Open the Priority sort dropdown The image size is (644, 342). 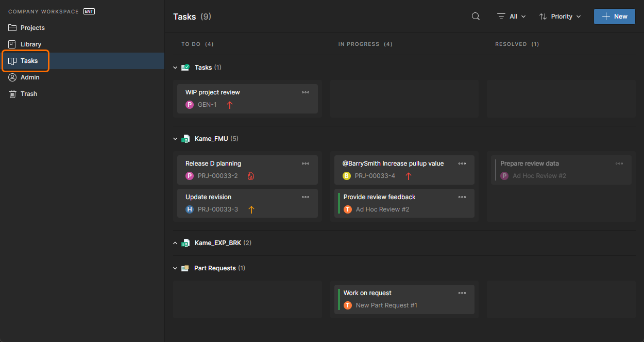coord(560,17)
